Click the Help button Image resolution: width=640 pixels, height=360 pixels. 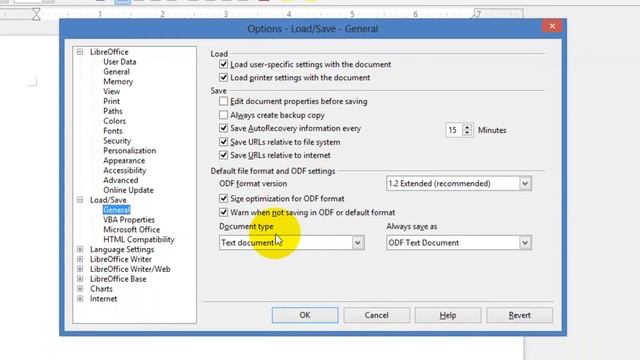coord(448,315)
